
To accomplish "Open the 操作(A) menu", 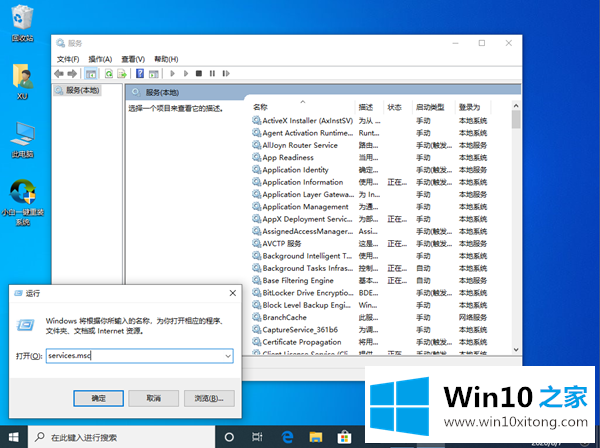I will pyautogui.click(x=100, y=59).
